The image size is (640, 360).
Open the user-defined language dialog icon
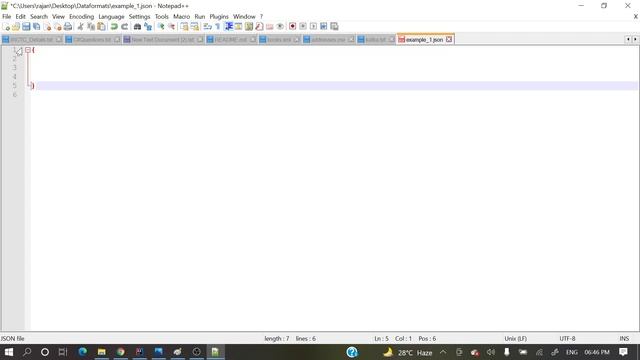(x=239, y=27)
